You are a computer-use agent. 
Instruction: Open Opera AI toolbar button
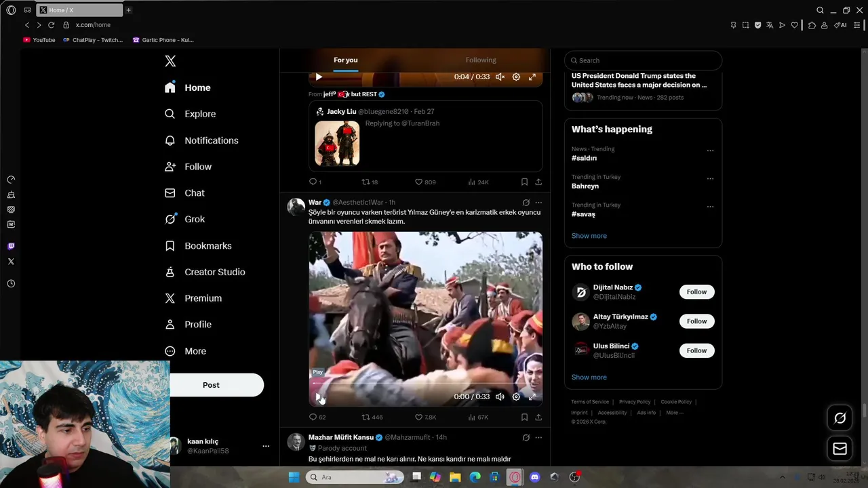point(840,25)
